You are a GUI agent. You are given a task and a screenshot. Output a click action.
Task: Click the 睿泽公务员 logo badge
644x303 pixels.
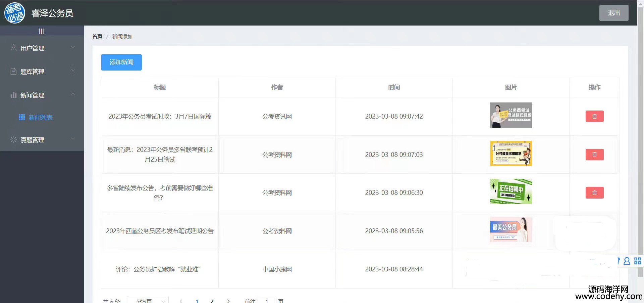(x=15, y=13)
